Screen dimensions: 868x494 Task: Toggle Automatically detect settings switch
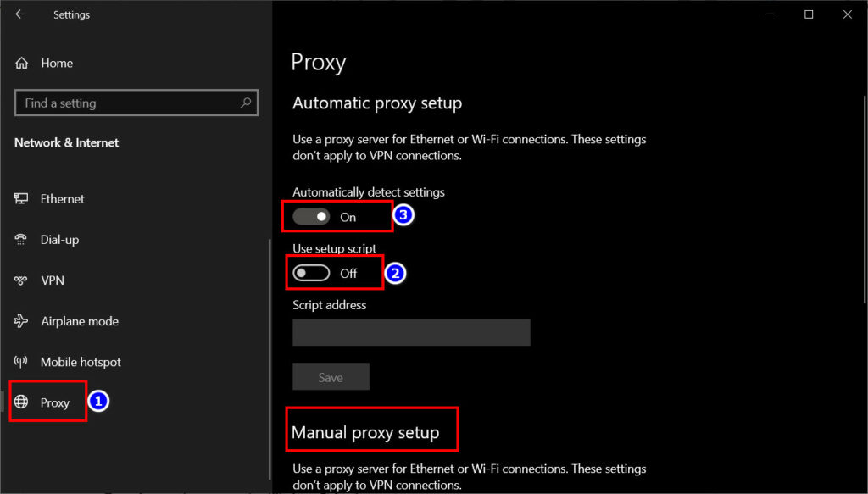pos(310,216)
